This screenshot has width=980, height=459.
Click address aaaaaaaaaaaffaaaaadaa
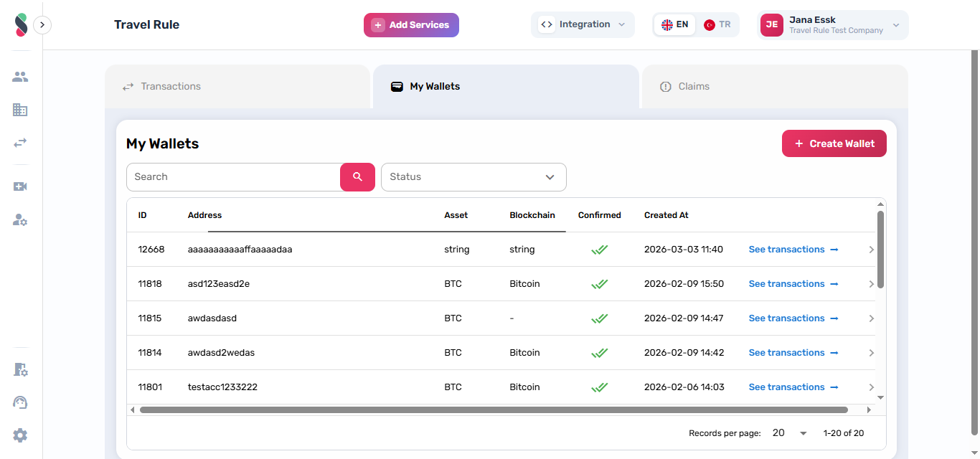(x=240, y=250)
